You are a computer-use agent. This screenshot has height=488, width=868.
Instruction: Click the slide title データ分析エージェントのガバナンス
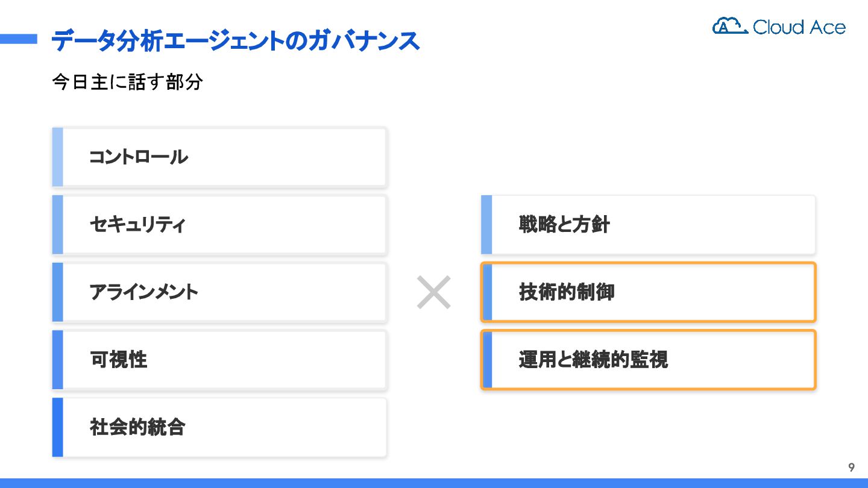coord(235,41)
